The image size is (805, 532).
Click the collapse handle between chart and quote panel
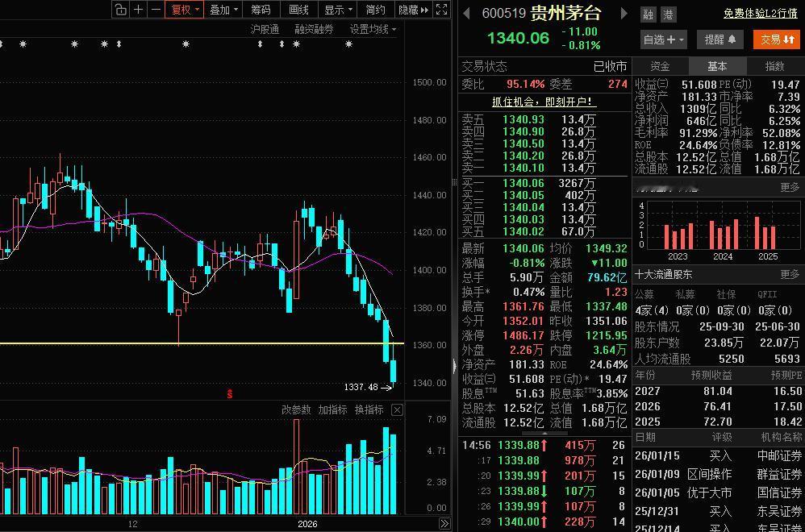454,366
